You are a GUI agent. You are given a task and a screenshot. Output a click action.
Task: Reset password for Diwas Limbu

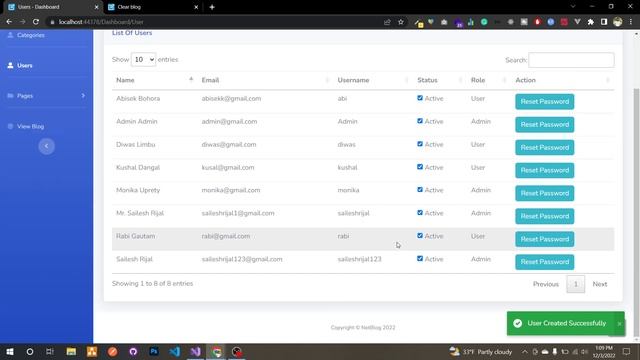tap(544, 147)
